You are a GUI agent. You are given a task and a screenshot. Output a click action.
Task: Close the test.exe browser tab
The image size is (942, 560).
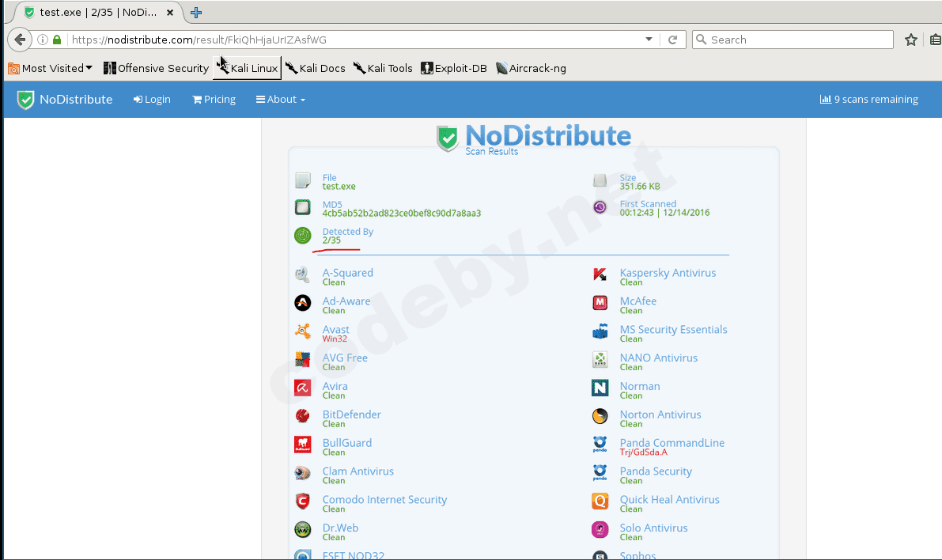pyautogui.click(x=170, y=12)
